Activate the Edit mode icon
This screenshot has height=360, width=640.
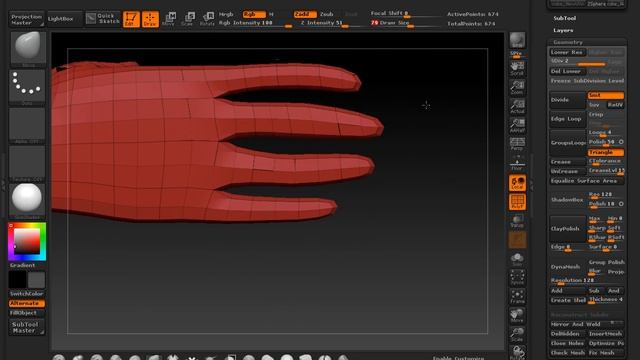(131, 19)
